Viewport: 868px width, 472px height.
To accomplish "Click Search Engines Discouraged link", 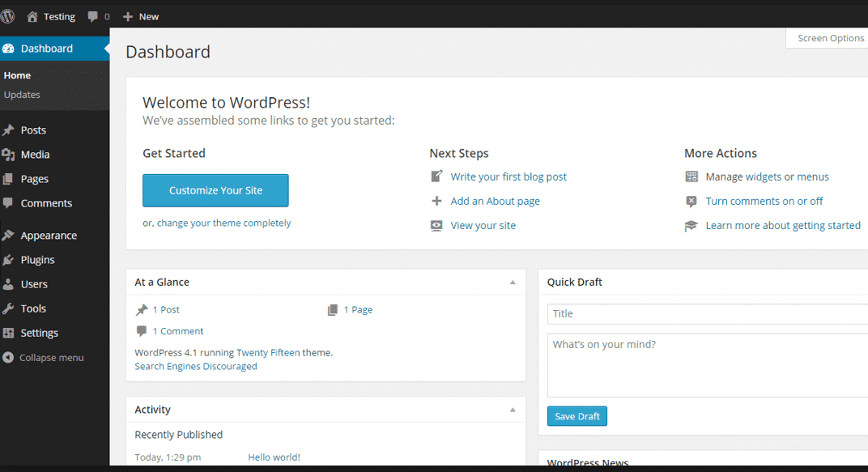I will click(x=195, y=366).
